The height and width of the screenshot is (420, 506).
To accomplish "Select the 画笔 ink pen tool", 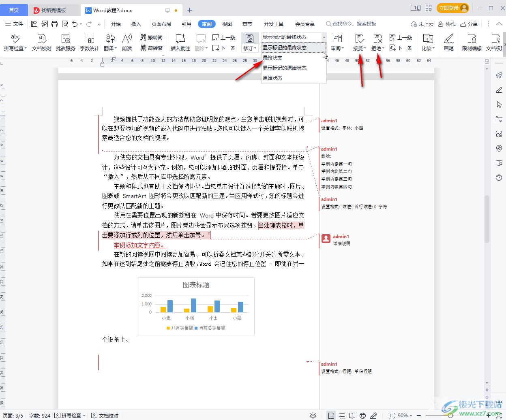I will pos(448,43).
